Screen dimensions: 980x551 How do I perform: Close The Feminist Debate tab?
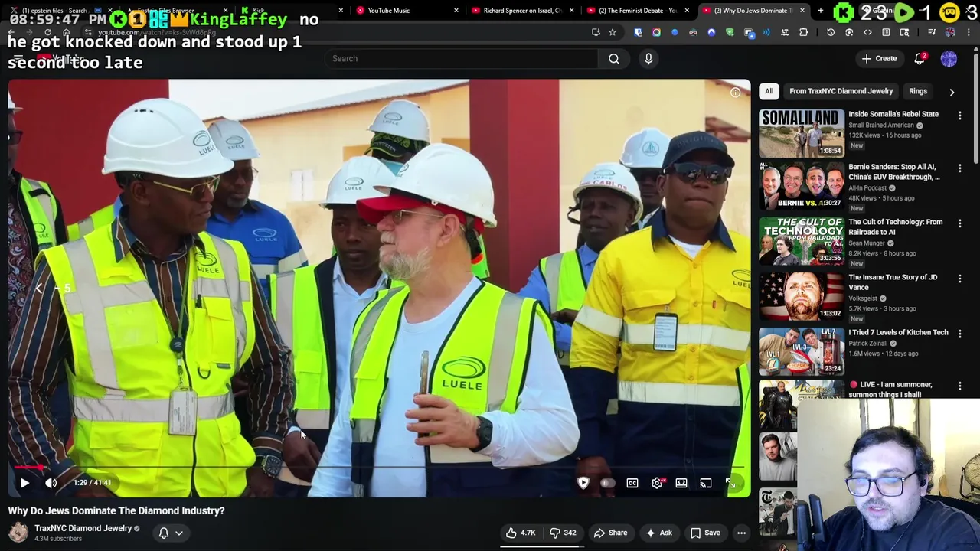coord(687,11)
